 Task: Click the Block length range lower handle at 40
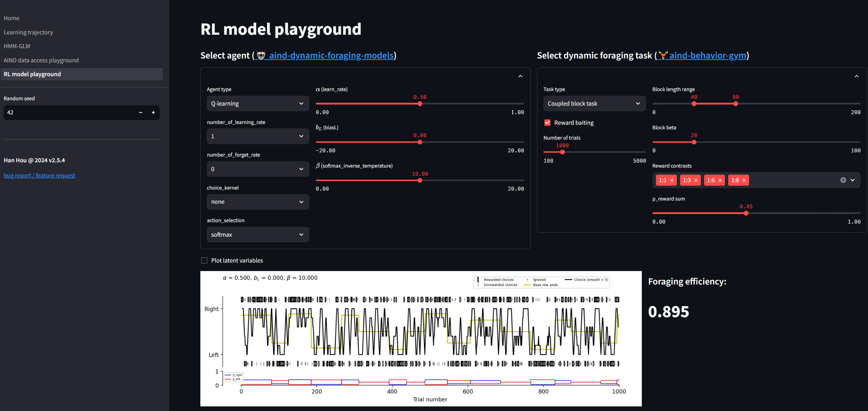[x=694, y=104]
